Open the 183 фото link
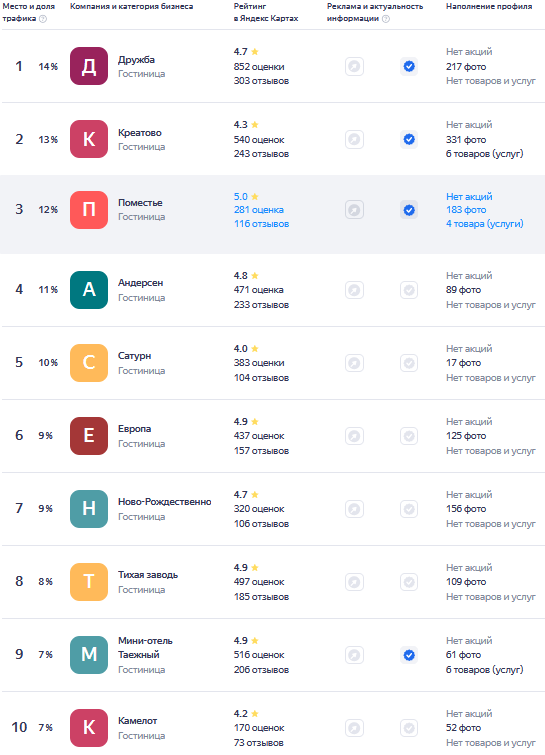545x755 pixels. tap(466, 210)
